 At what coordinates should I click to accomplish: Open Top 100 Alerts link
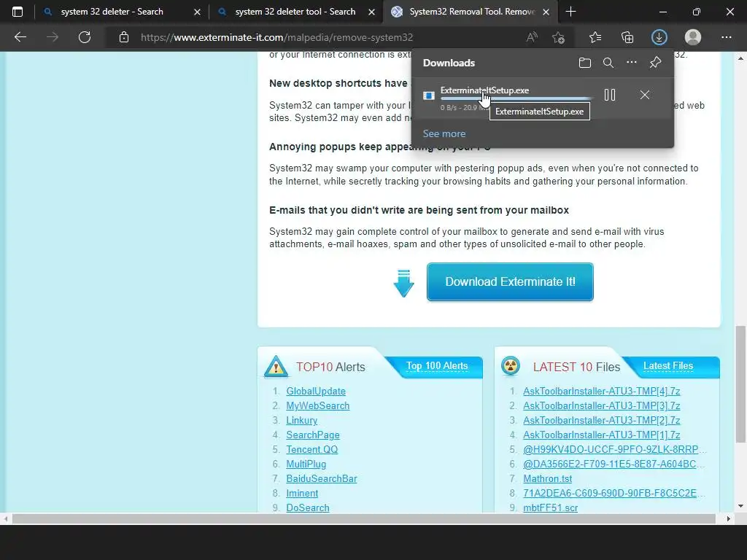(437, 366)
